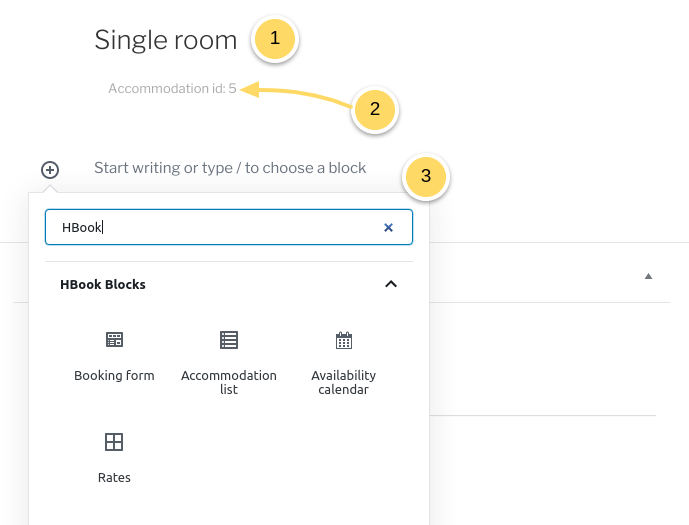Click the 'Availability calendar' label text

click(344, 382)
